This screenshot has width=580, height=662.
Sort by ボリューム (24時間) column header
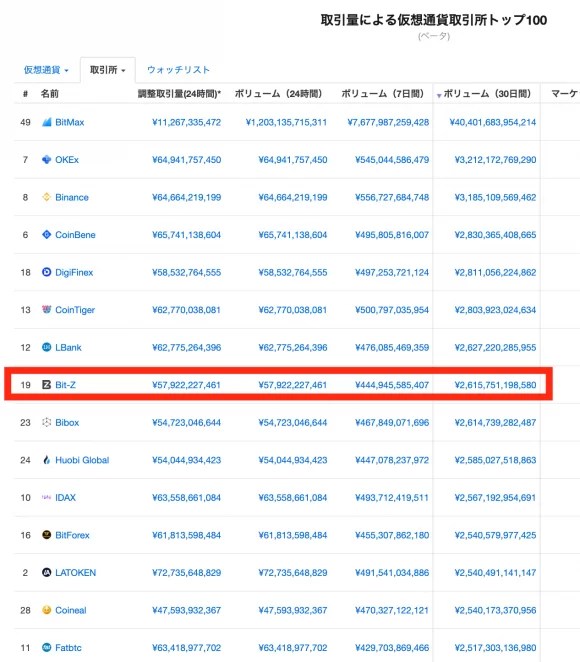[x=278, y=94]
